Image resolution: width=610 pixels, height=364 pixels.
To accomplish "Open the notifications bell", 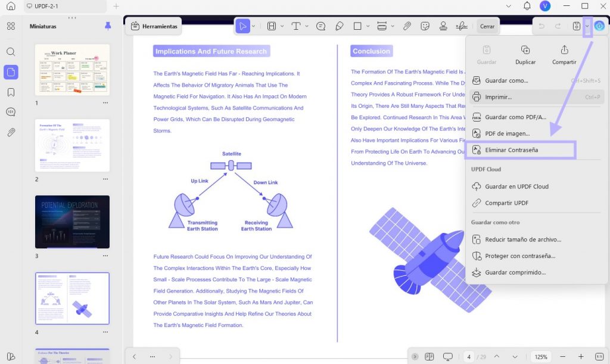I will 527,6.
